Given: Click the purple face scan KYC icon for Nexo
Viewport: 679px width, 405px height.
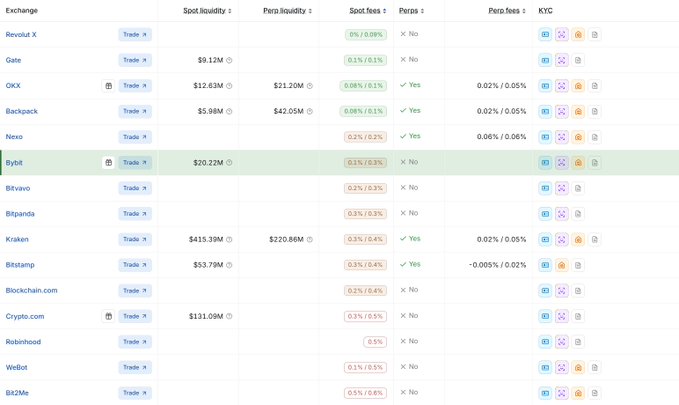Looking at the screenshot, I should tap(562, 137).
